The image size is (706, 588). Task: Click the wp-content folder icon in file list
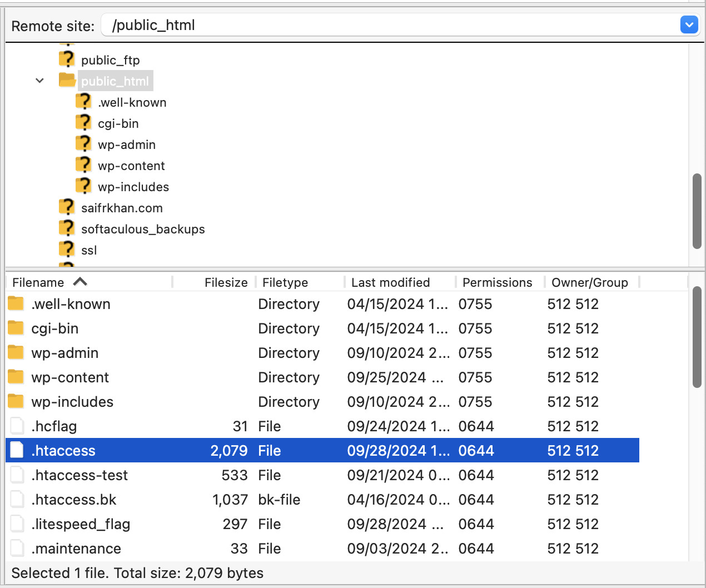point(16,377)
